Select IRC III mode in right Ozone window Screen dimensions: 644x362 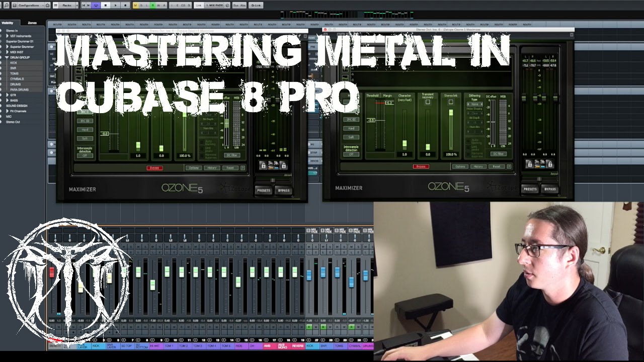351,120
